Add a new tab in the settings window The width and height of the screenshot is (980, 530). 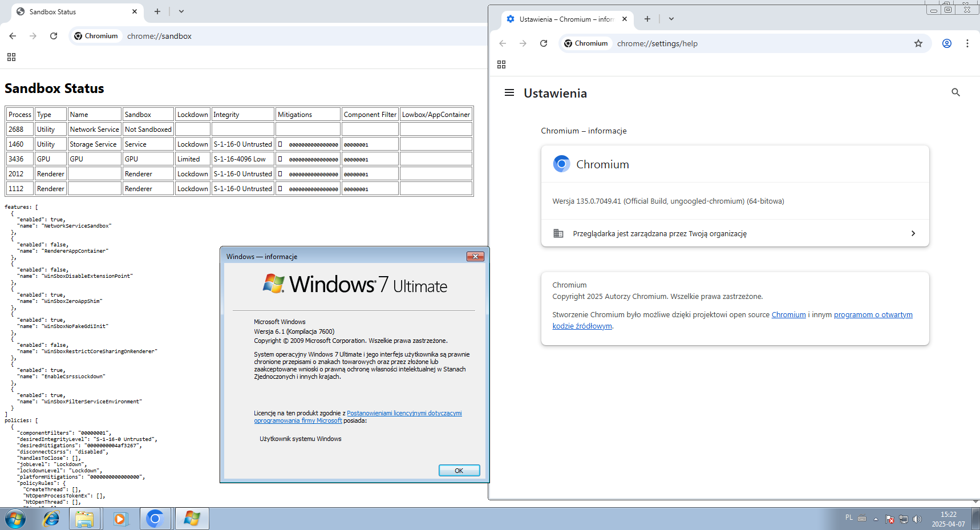pos(647,19)
